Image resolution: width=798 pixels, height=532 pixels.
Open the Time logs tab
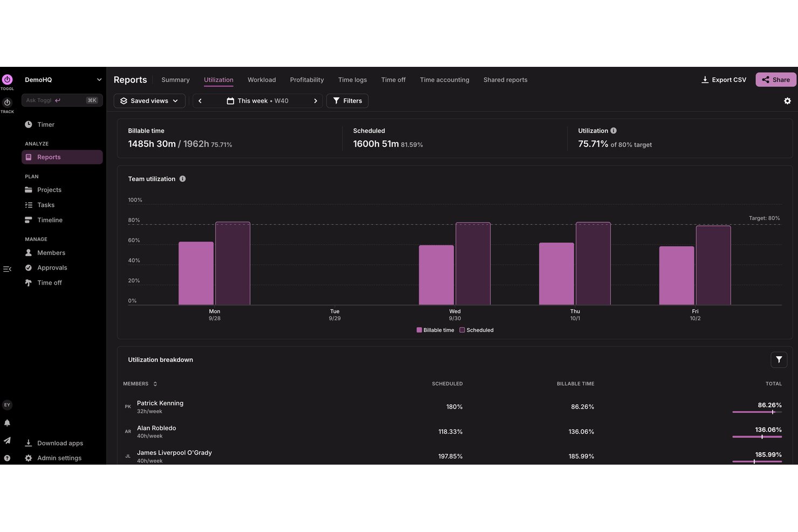click(x=353, y=80)
